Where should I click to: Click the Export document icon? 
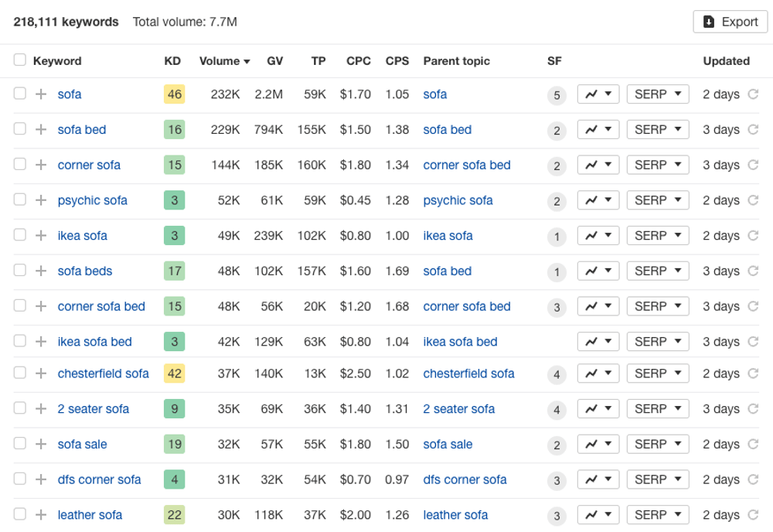[x=709, y=22]
